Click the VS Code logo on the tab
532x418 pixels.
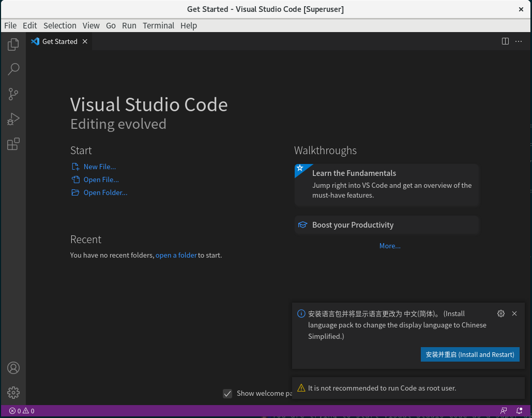35,41
